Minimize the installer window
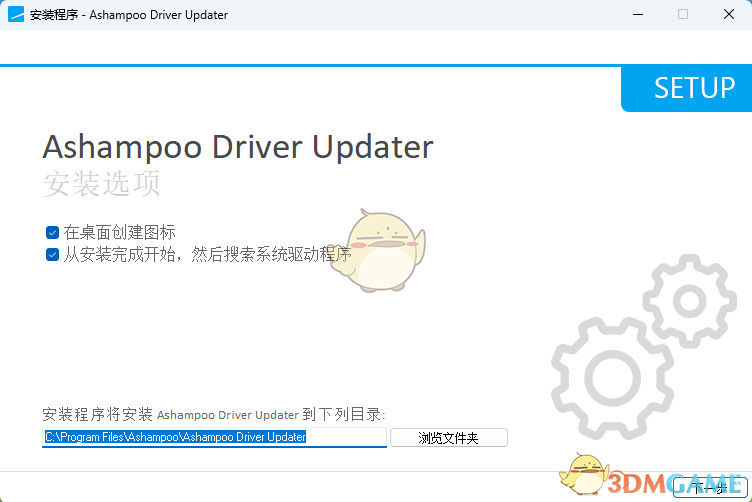The image size is (752, 502). click(638, 14)
